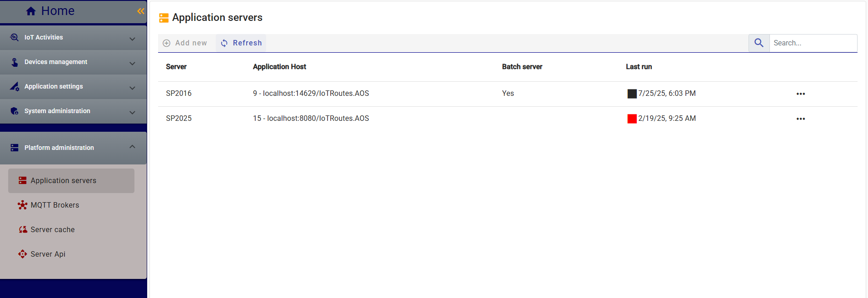Expand the Application settings chevron
This screenshot has width=868, height=298.
[x=132, y=88]
